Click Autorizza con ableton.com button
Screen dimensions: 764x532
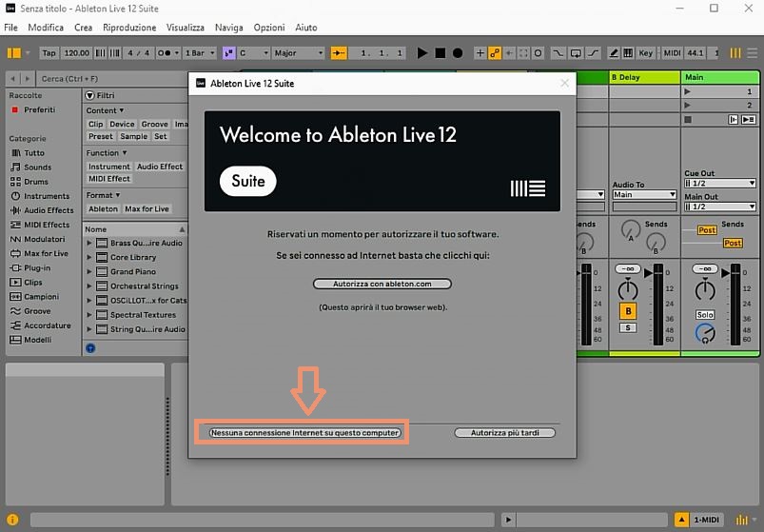click(x=382, y=284)
